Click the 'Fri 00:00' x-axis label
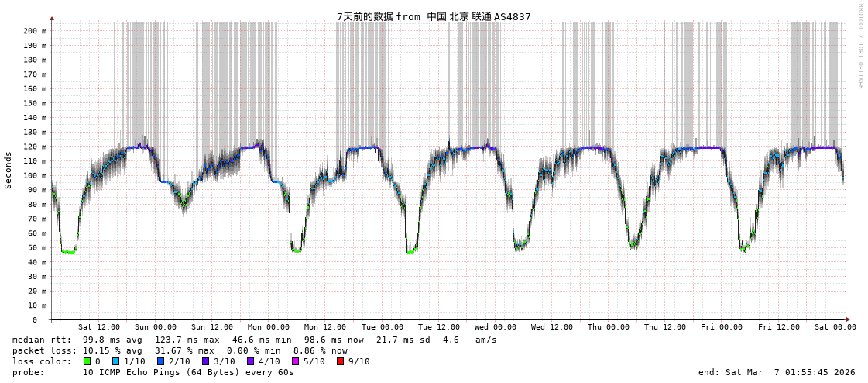This screenshot has height=383, width=868. click(x=722, y=327)
